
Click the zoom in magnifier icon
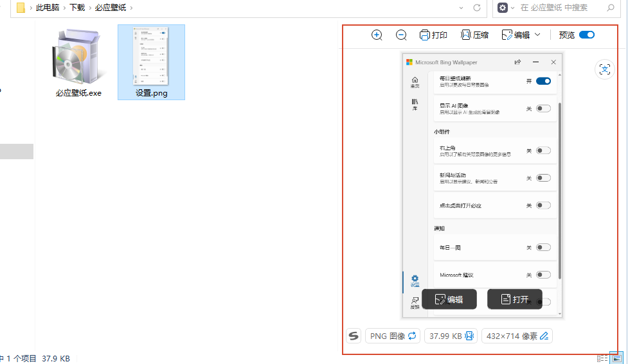tap(377, 35)
